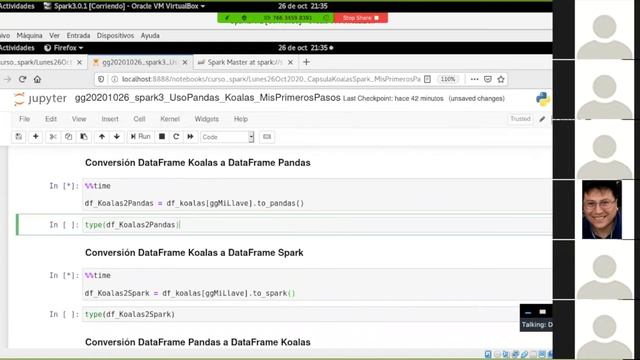Click the Trusted notebook button
The height and width of the screenshot is (360, 640).
(520, 119)
